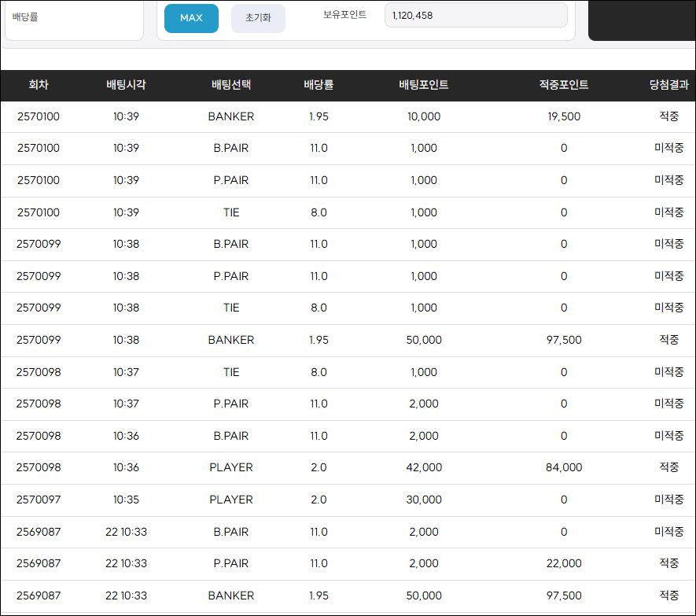Viewport: 696px width, 616px height.
Task: Select TIE in round 2570100 row
Action: click(x=231, y=212)
